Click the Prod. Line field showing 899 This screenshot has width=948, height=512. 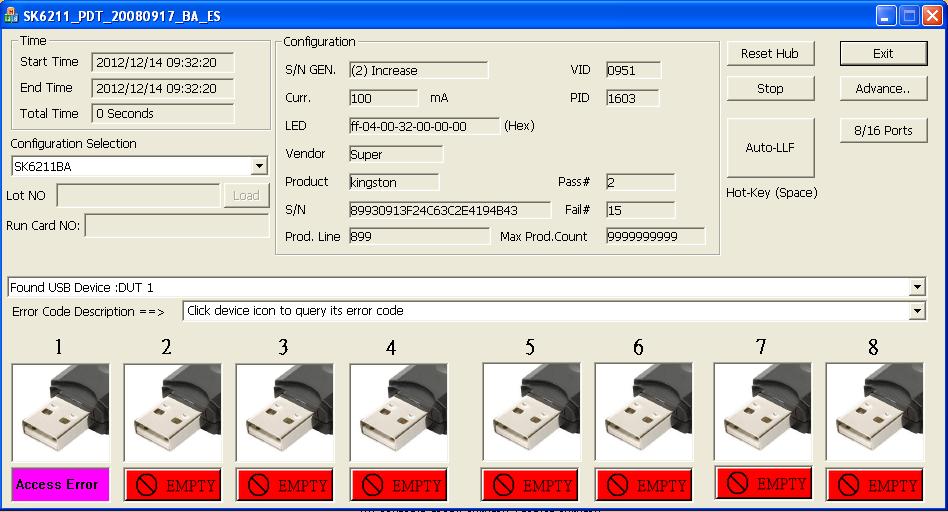point(419,236)
